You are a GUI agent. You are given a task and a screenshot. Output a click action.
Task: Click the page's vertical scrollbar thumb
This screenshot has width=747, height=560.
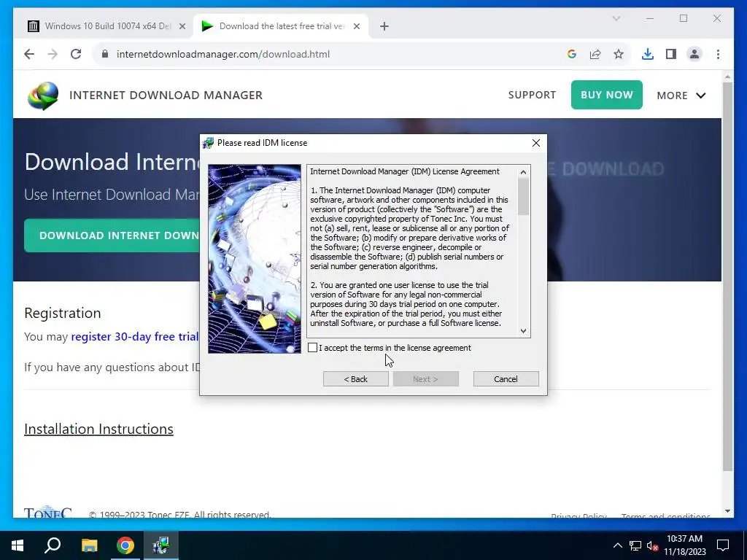tap(727, 277)
